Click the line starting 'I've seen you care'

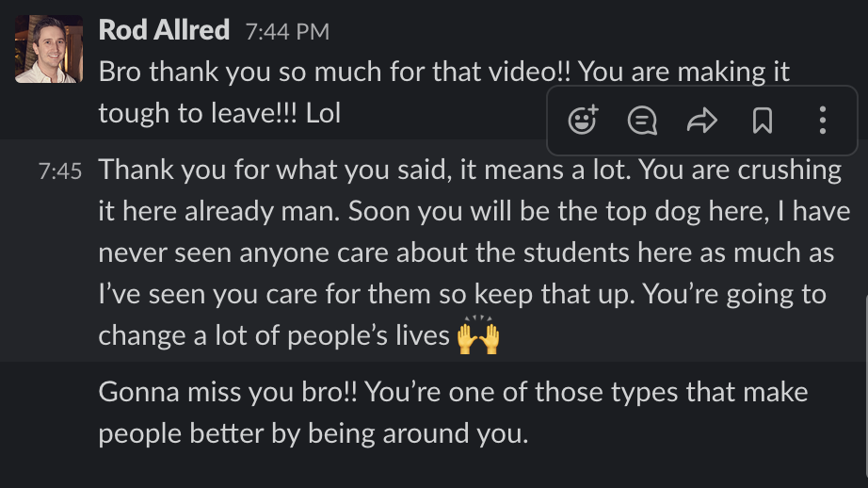click(x=462, y=294)
